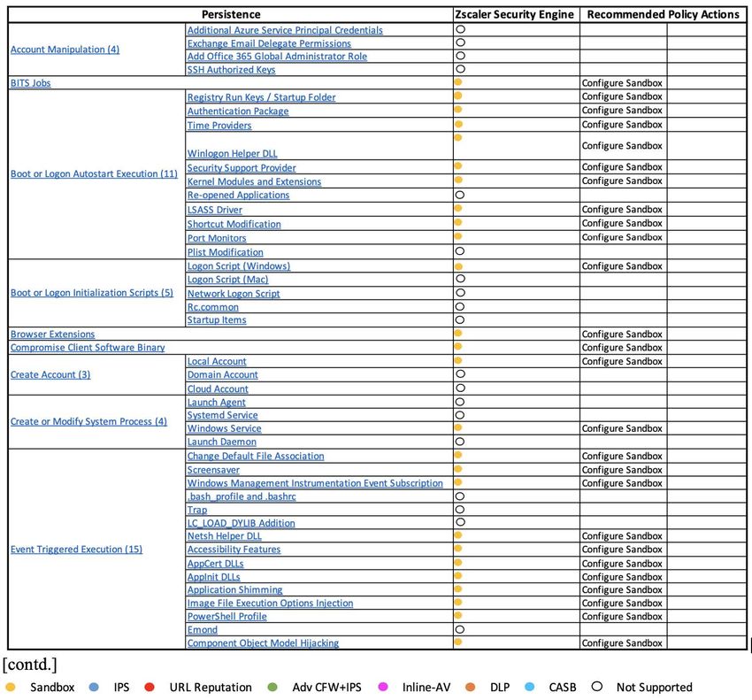Click the empty circle beside Trap

[459, 510]
